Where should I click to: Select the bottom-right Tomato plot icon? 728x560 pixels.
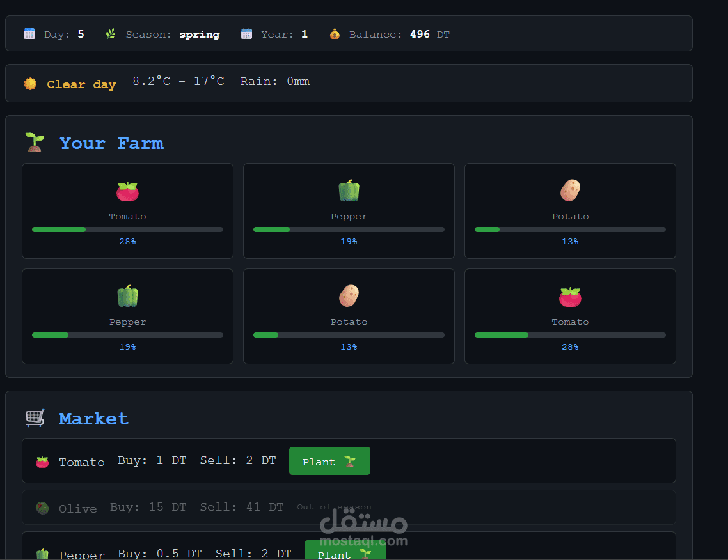[570, 297]
